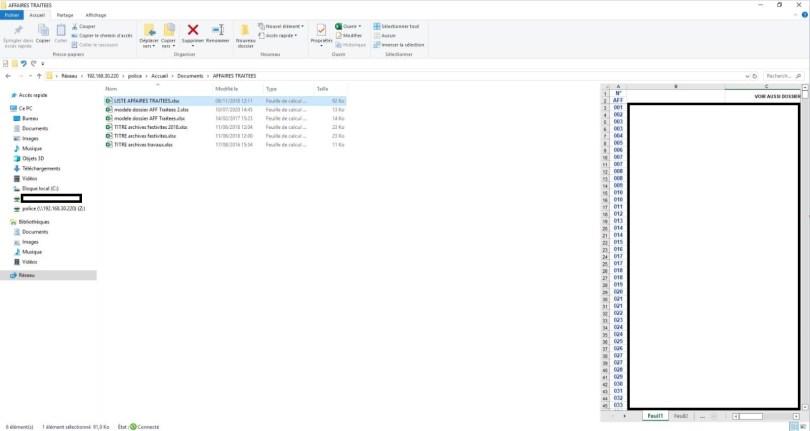Click the Copier icon in Presse-papiers group
810x431 pixels.
pyautogui.click(x=43, y=31)
